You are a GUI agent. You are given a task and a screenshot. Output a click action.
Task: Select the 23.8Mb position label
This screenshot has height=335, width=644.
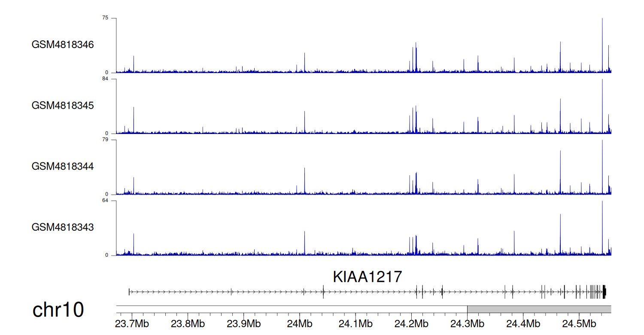(188, 323)
